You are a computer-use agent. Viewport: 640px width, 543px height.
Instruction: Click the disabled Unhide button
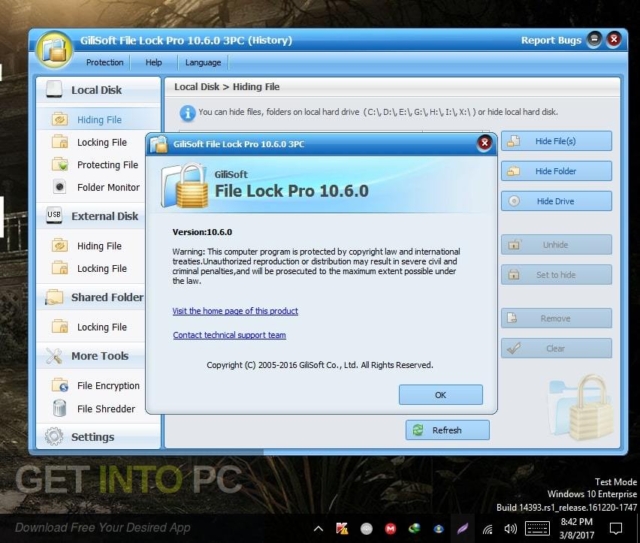(x=556, y=245)
